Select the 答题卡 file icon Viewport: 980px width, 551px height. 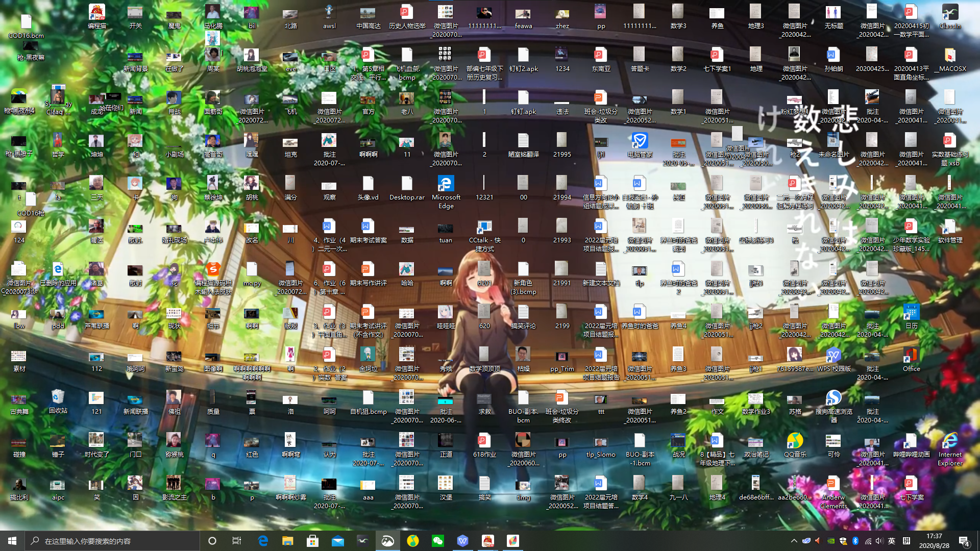coord(640,59)
